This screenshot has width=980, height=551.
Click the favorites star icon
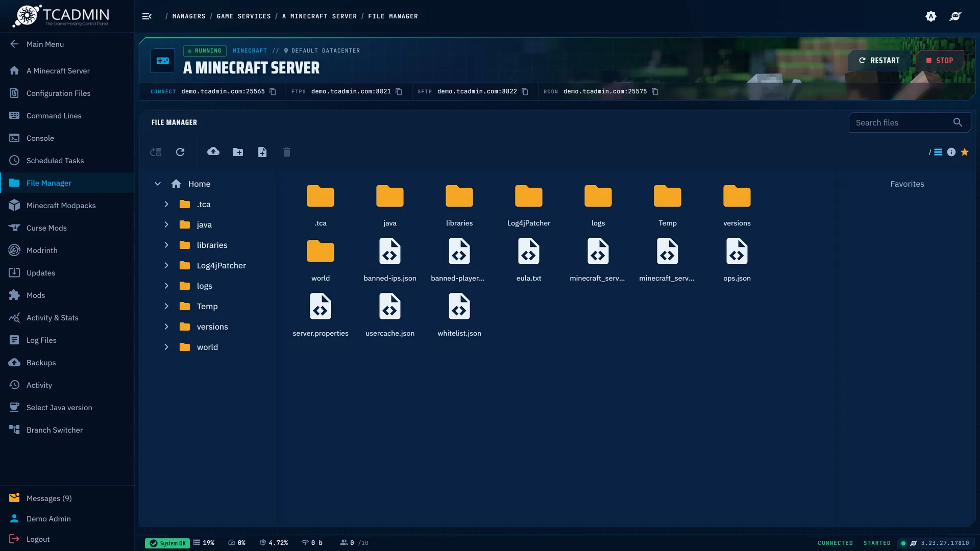click(x=965, y=152)
